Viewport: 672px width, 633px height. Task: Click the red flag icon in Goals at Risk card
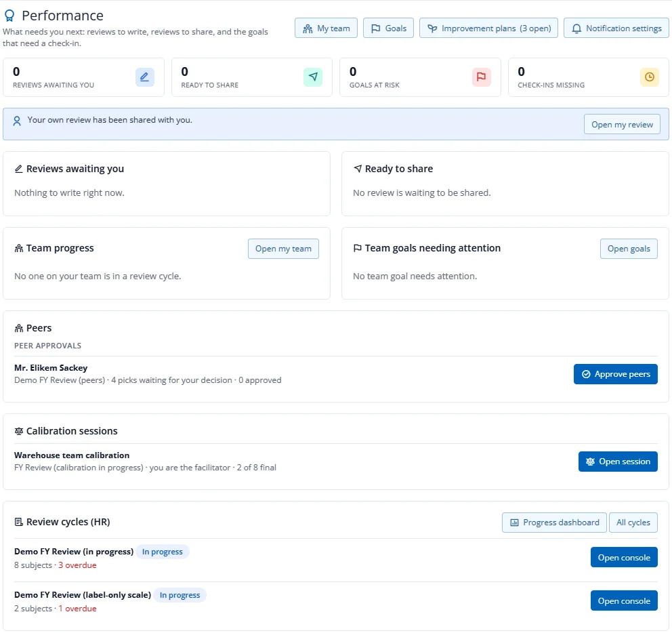(481, 77)
